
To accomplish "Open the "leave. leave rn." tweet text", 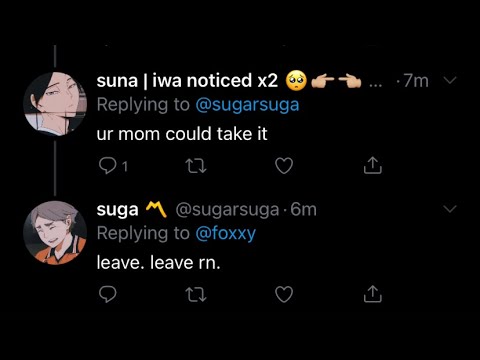I will (158, 263).
